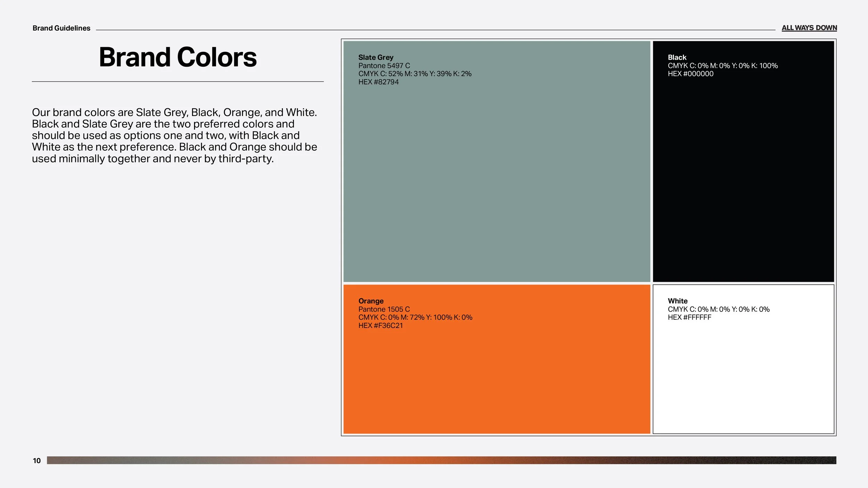Image resolution: width=868 pixels, height=488 pixels.
Task: Click the brand colors description paragraph
Action: tap(174, 135)
